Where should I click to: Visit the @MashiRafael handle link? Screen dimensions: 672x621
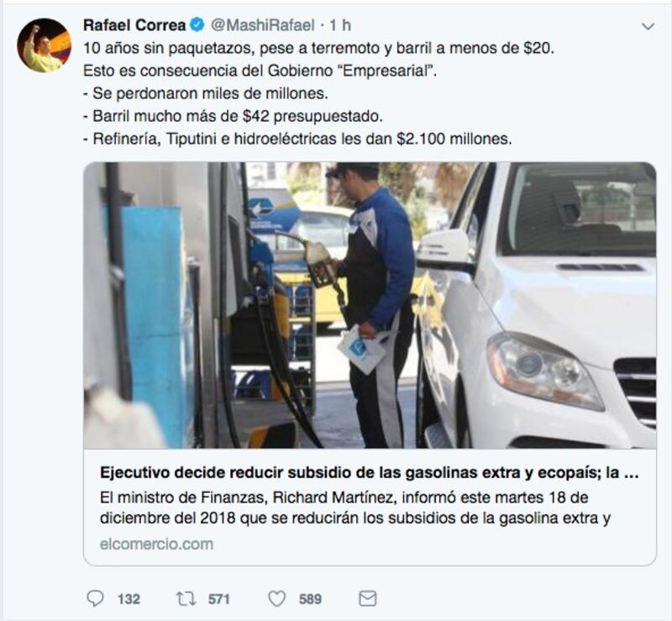click(x=263, y=25)
